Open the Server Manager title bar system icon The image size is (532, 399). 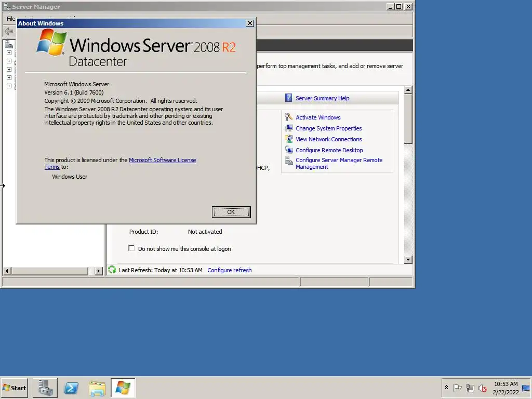click(6, 6)
